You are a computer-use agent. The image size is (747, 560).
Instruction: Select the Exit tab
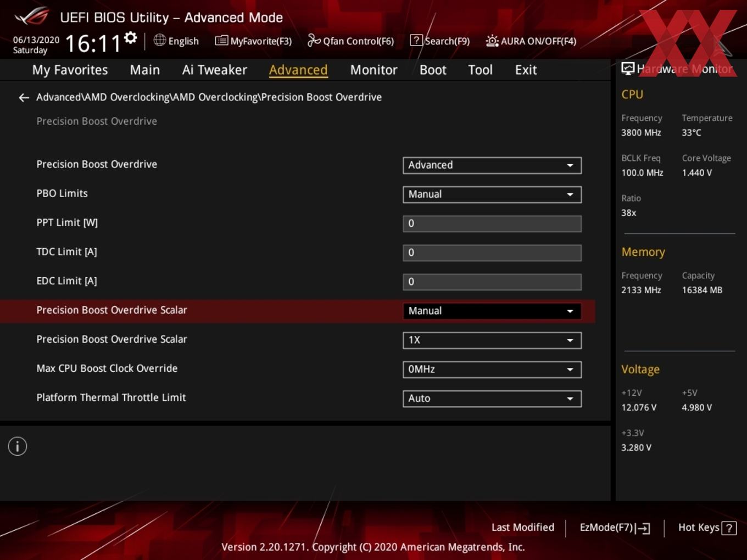pos(526,70)
